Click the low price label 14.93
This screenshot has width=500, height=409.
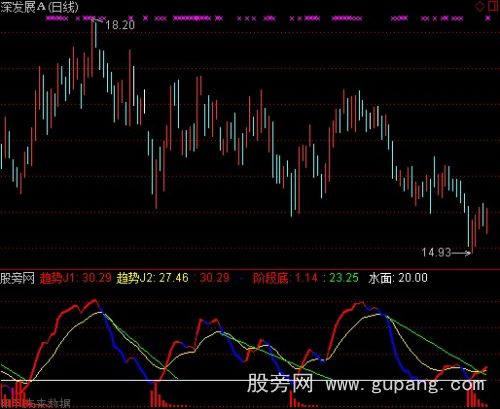click(436, 252)
